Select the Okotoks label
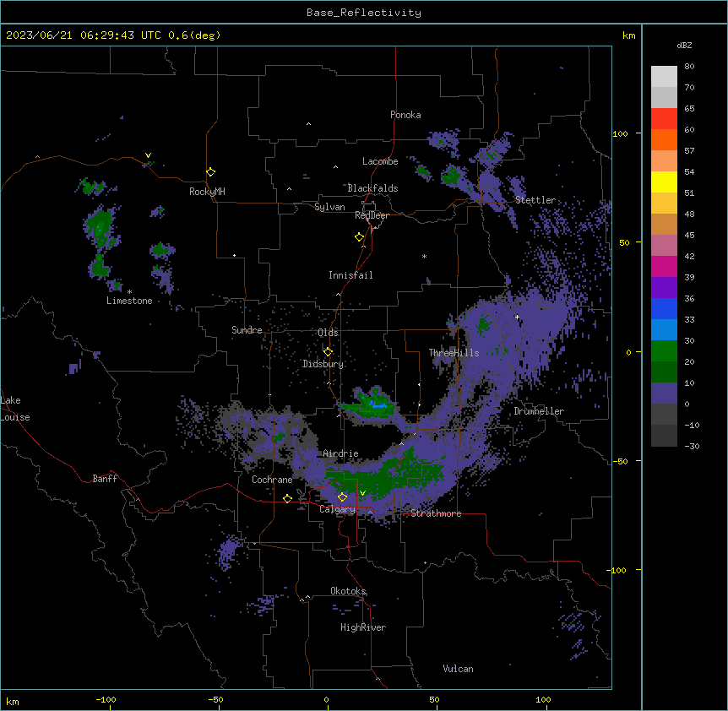Screen dimensions: 728x711 click(x=348, y=591)
